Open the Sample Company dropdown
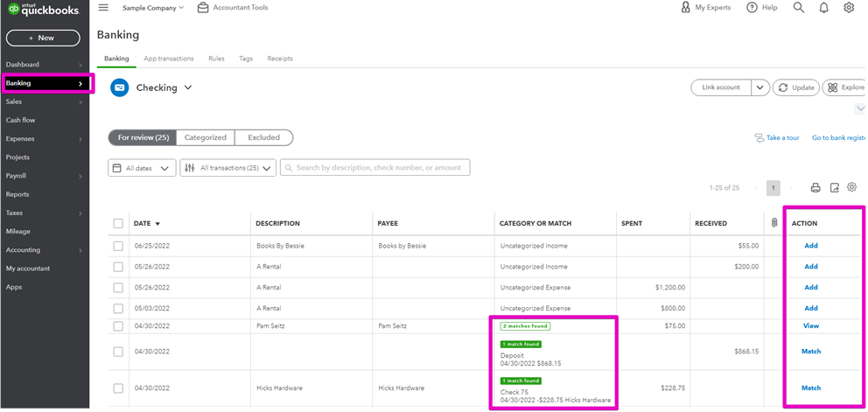Viewport: 868px width, 412px height. click(153, 8)
